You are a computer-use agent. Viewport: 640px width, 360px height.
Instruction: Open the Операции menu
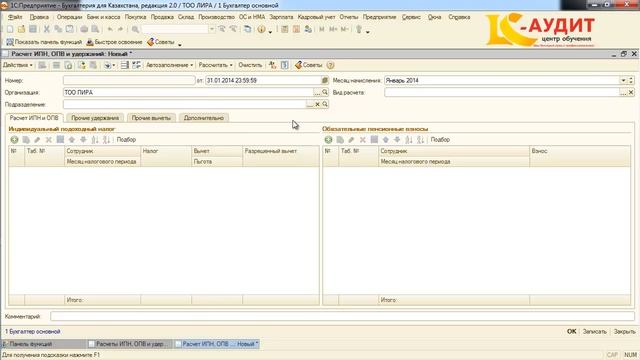69,17
